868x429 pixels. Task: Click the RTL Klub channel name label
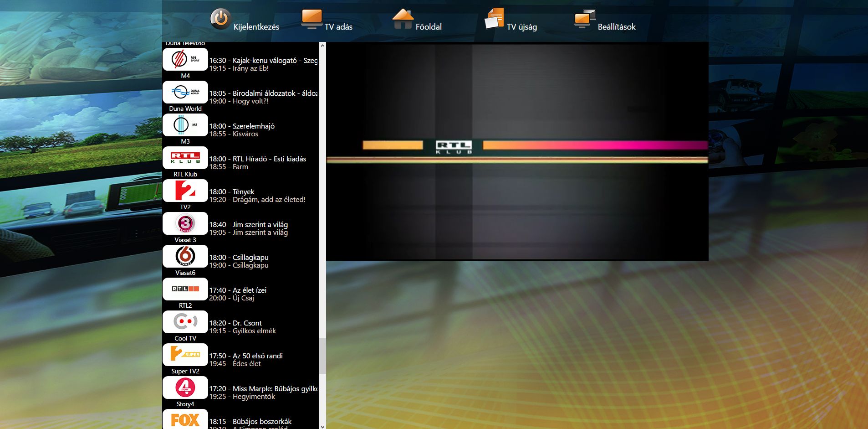pyautogui.click(x=185, y=174)
